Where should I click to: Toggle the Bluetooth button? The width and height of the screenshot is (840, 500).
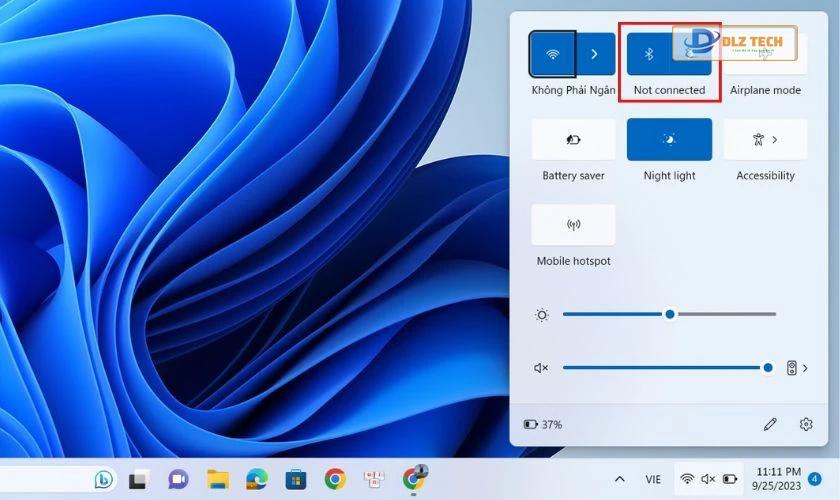[649, 54]
